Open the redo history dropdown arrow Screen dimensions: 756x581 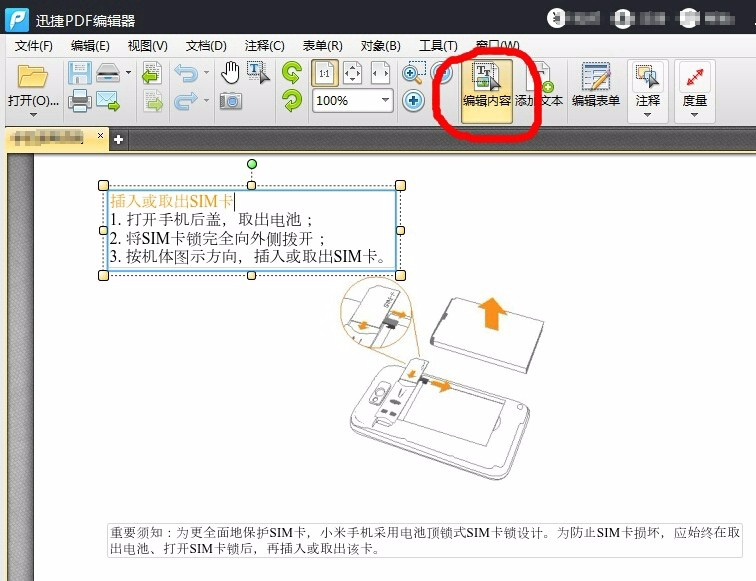coord(206,100)
